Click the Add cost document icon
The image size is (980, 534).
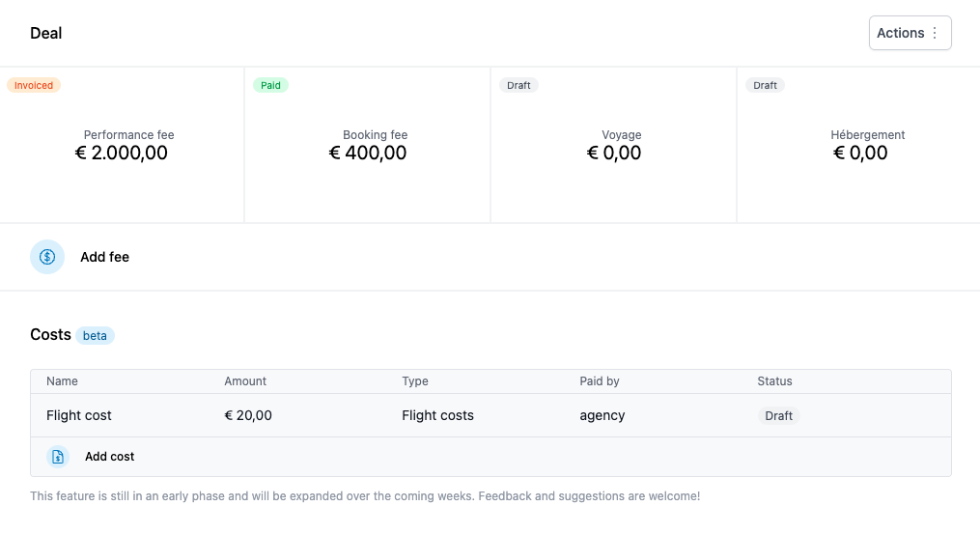coord(58,457)
